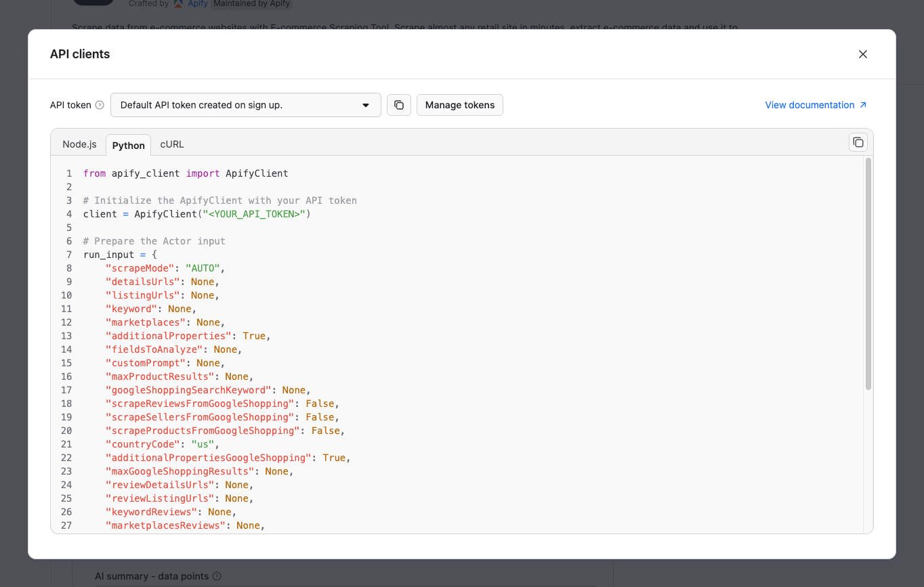Click the token dropdown chevron arrow
Viewport: 924px width, 587px height.
(366, 105)
